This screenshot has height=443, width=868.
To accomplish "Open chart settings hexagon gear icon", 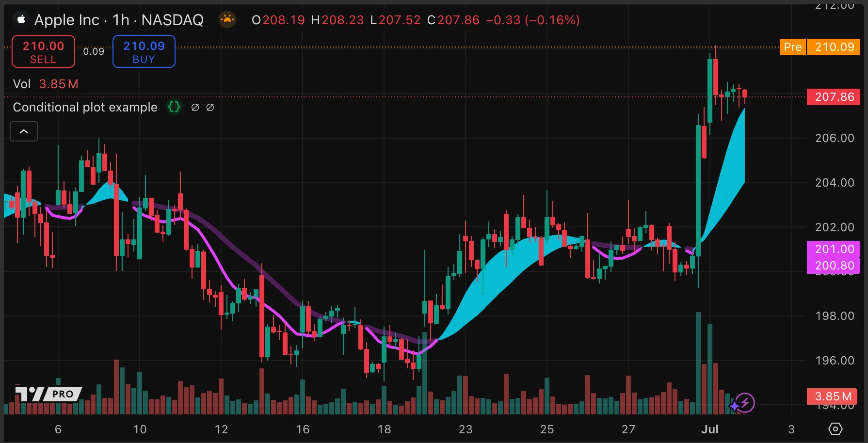I will 835,429.
